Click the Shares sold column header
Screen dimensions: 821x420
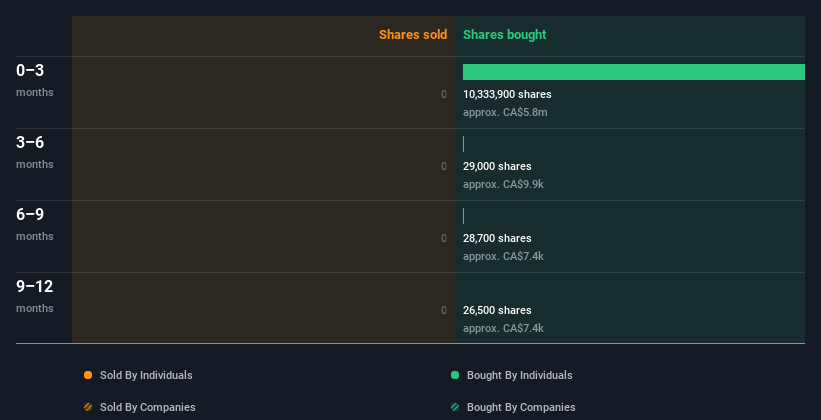click(413, 35)
